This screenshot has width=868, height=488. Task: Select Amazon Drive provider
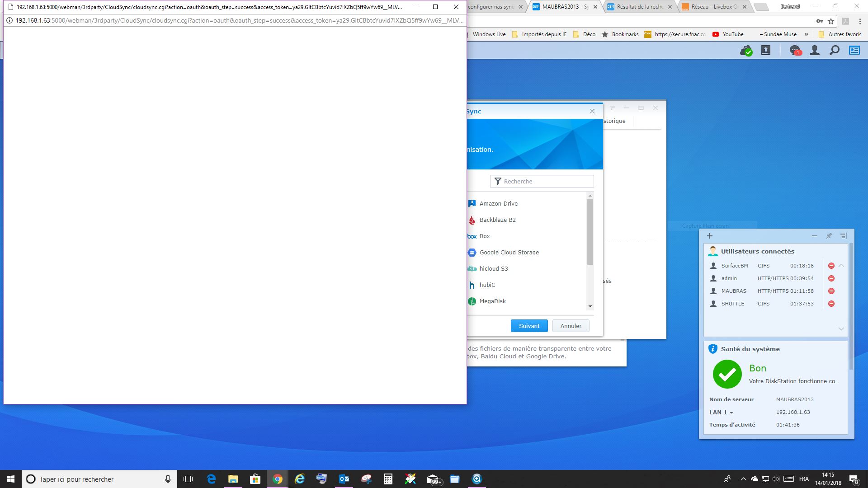(x=527, y=203)
